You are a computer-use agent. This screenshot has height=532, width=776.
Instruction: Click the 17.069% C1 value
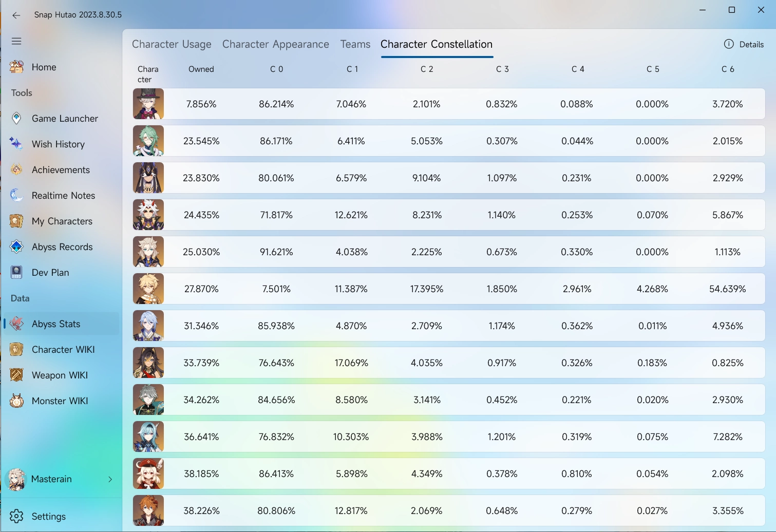351,363
